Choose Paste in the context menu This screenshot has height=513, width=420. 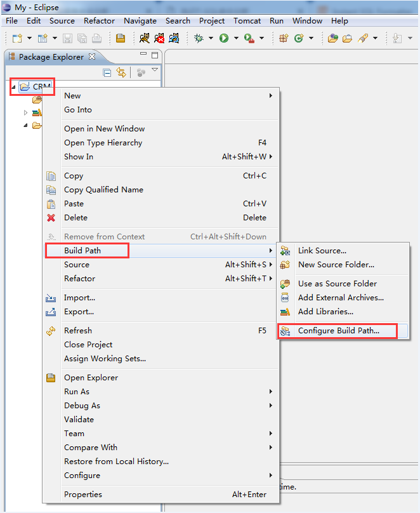[x=161, y=204]
